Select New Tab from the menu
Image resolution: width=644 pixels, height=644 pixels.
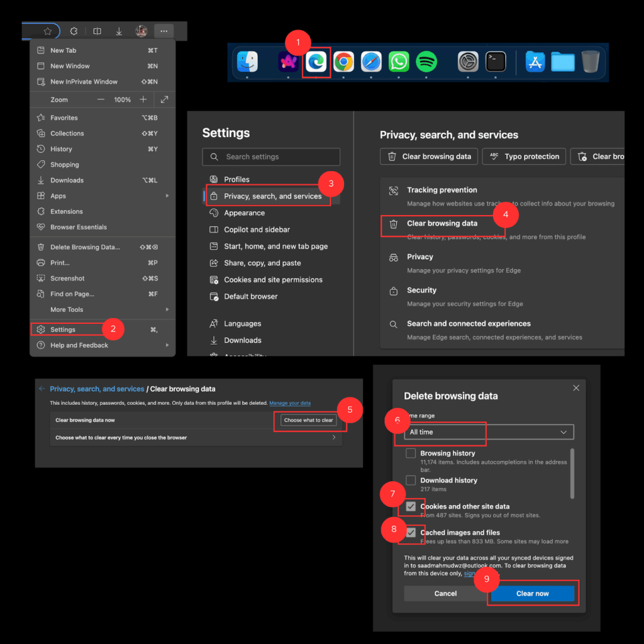103,50
